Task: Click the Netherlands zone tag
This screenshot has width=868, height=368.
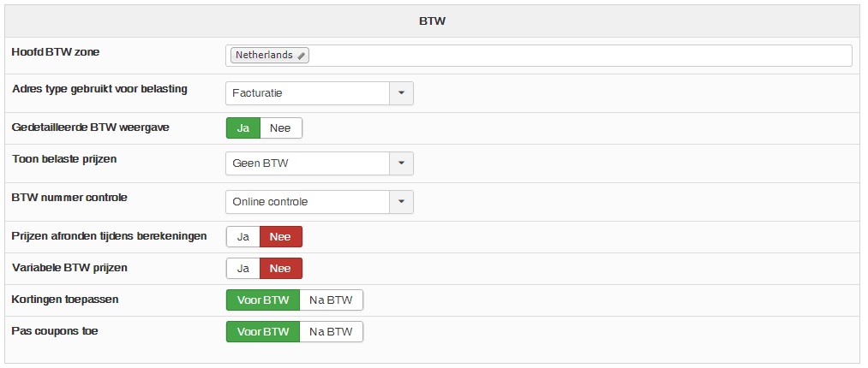Action: pyautogui.click(x=263, y=56)
